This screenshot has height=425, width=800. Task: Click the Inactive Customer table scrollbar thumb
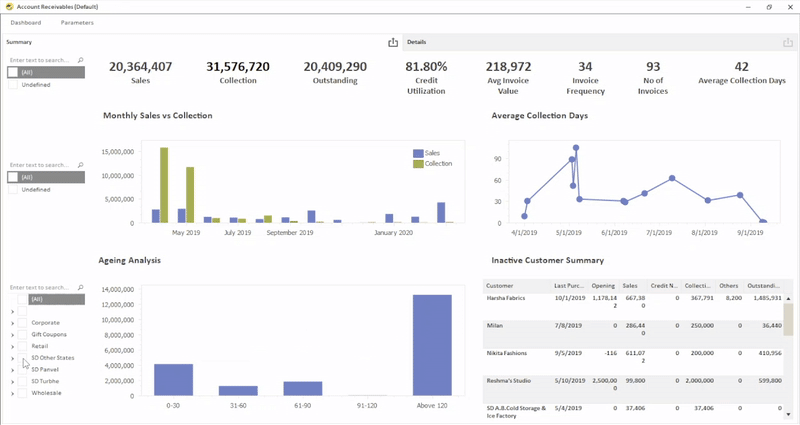pos(788,319)
